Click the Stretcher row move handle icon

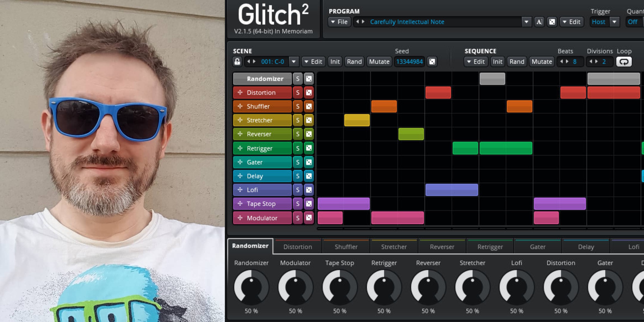click(240, 120)
